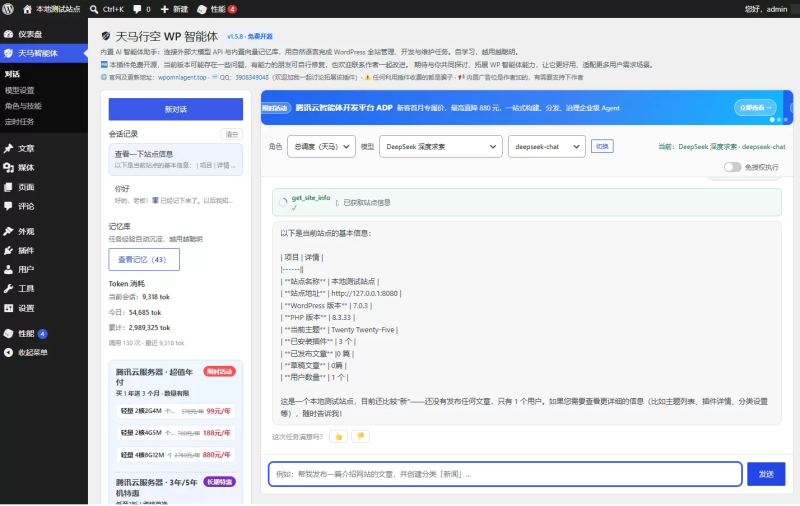Click the http://127.0.0.1:8080 site address text
The image size is (800, 506).
[364, 294]
